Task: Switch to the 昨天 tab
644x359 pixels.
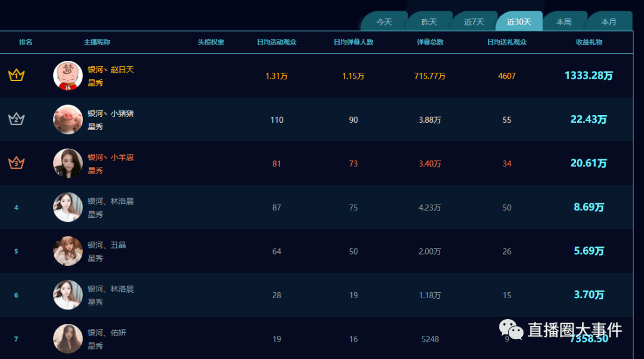Action: point(429,21)
